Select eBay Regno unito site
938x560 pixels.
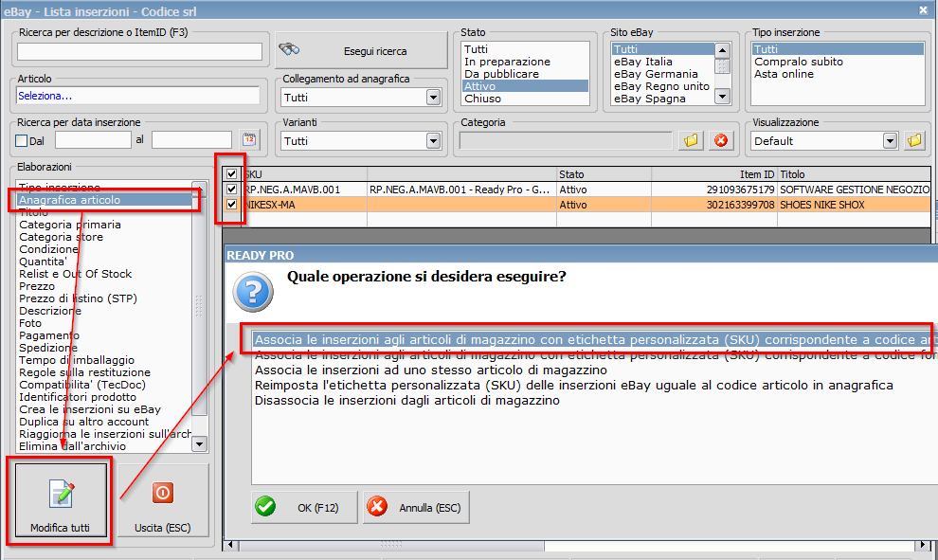663,86
